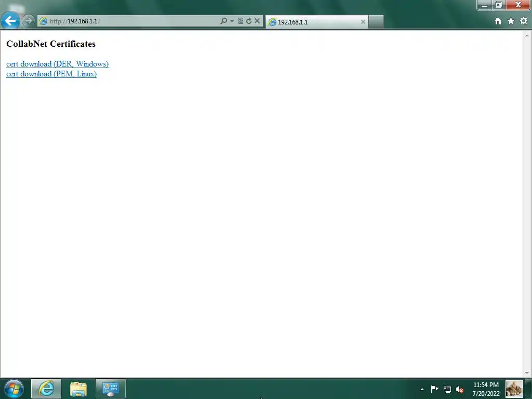532x399 pixels.
Task: Open the clock showing 11:54 PM
Action: 486,389
